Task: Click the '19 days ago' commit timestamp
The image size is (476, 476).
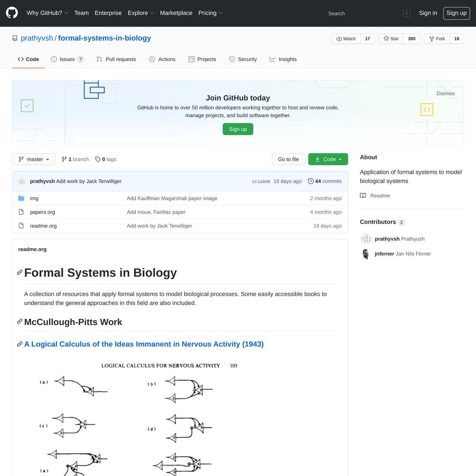Action: click(x=288, y=181)
